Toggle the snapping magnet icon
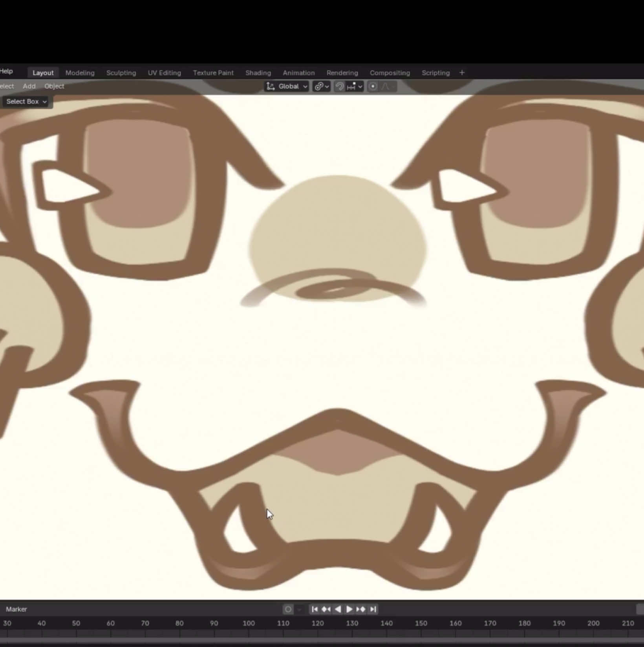This screenshot has width=644, height=647. [340, 86]
